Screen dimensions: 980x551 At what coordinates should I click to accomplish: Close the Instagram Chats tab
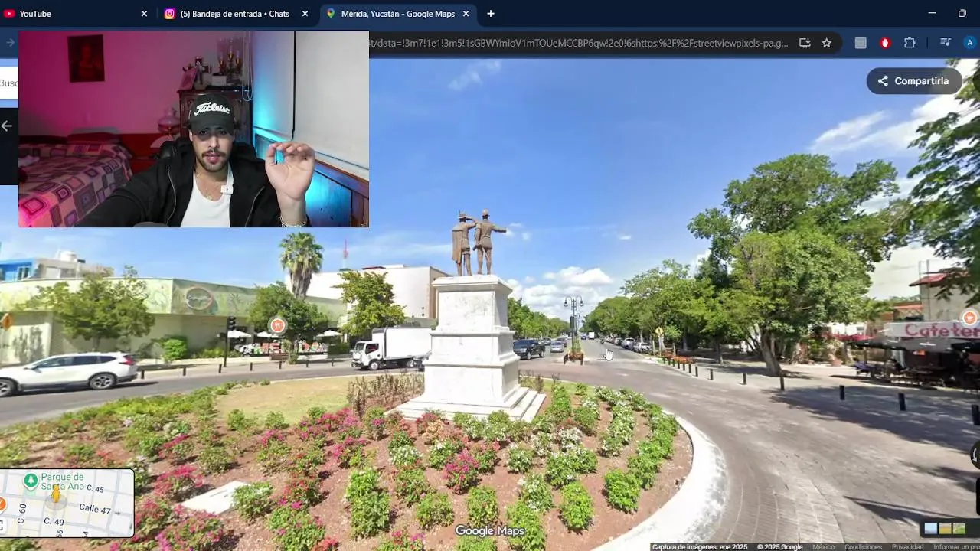[305, 14]
